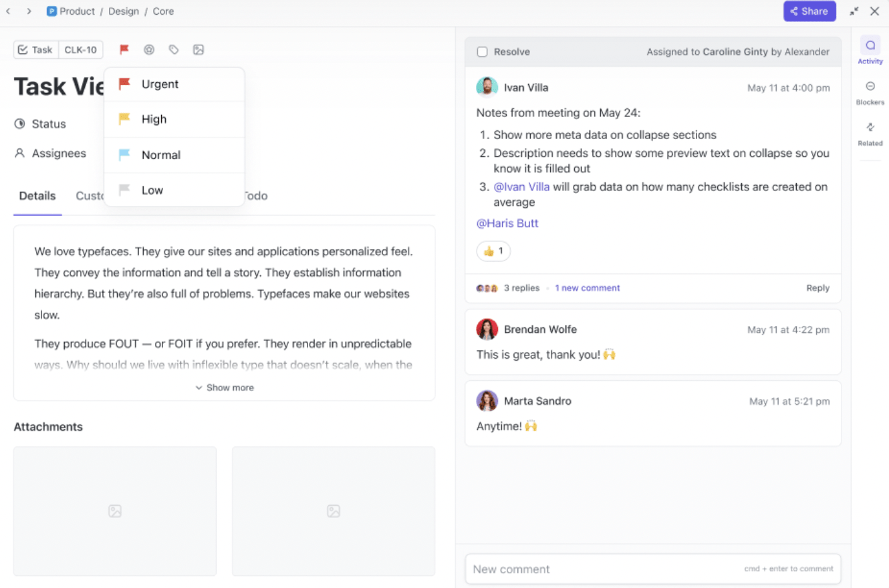This screenshot has height=588, width=889.
Task: Expand the 3 replies thread
Action: point(521,288)
